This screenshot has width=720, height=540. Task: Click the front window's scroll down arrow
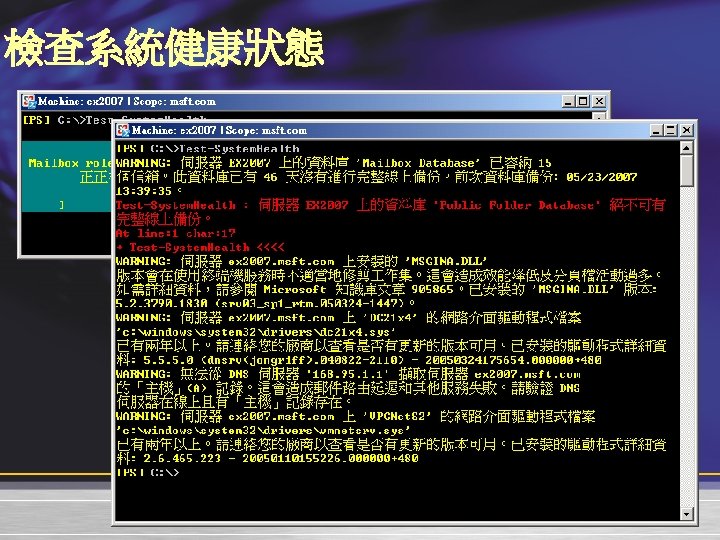coord(686,514)
